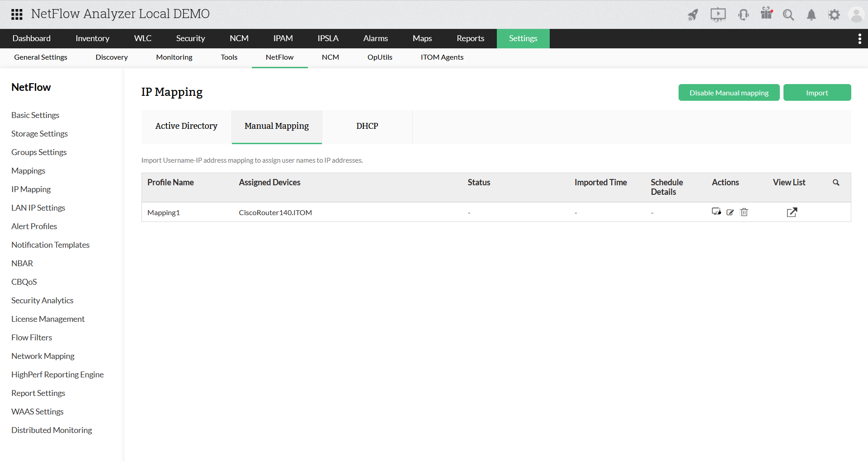
Task: Open the DHCP tab
Action: coord(367,126)
